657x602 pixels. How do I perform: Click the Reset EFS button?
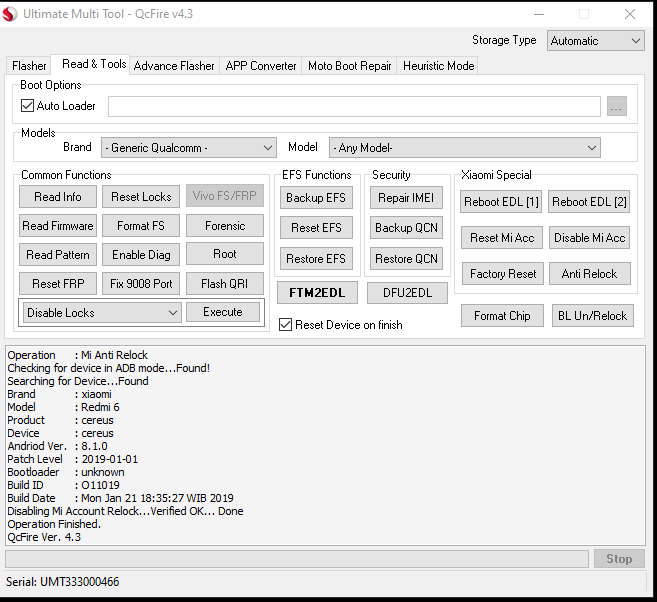(316, 227)
